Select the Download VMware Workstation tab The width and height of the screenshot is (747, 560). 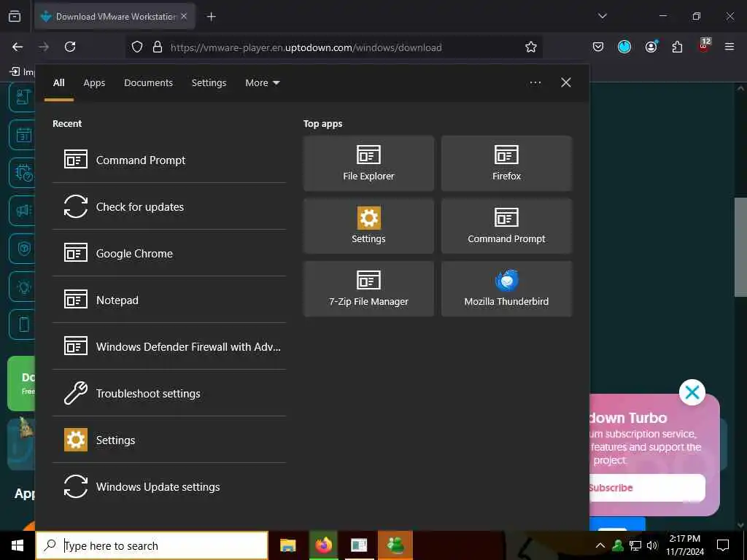click(115, 17)
